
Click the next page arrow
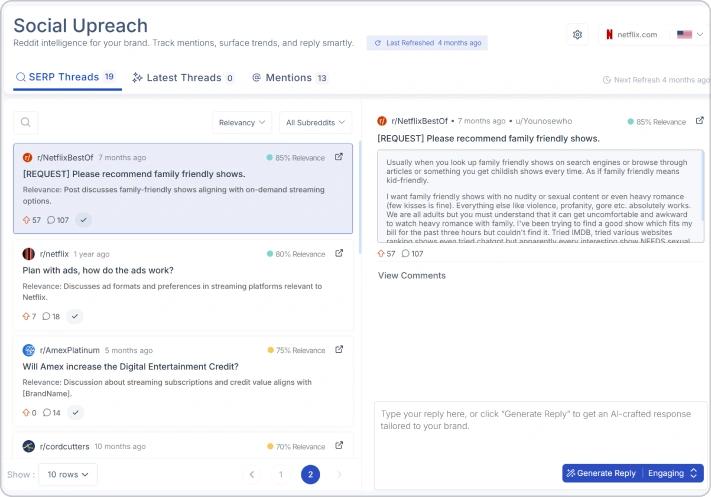(x=339, y=474)
